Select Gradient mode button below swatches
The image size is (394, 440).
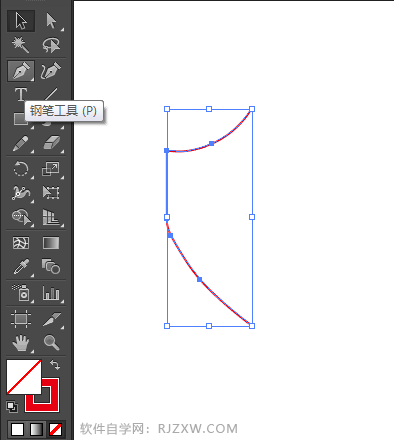pos(36,429)
